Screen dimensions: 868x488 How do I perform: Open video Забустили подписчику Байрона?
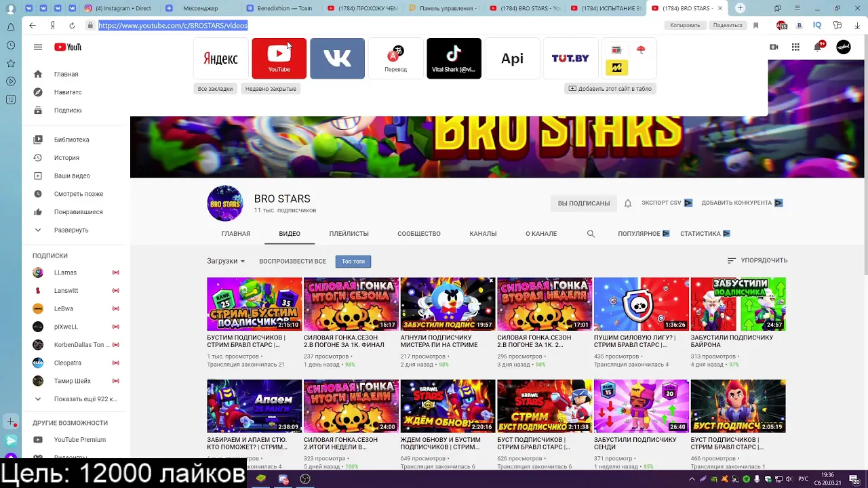[x=738, y=304]
